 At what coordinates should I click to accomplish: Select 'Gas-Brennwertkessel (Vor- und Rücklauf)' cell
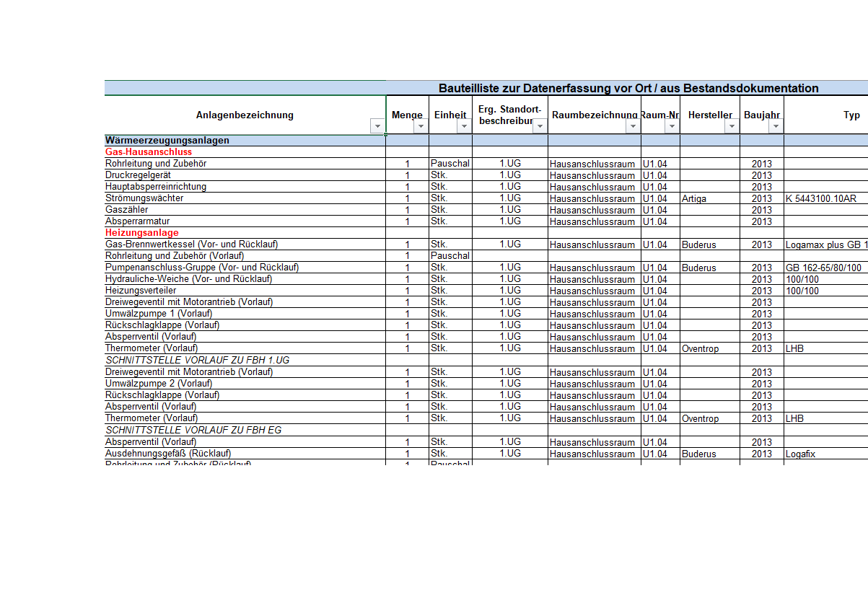tap(245, 244)
